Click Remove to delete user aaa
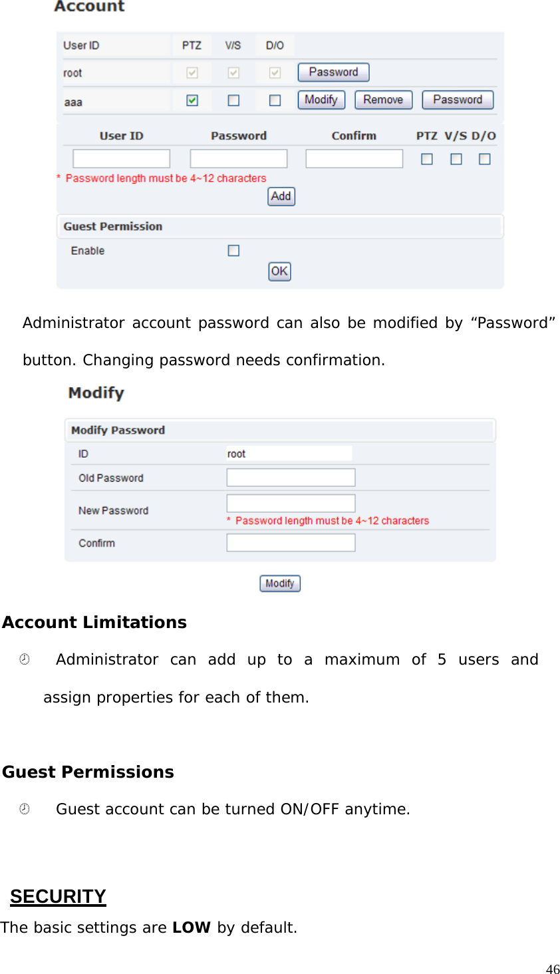This screenshot has height=974, width=560. coord(383,99)
